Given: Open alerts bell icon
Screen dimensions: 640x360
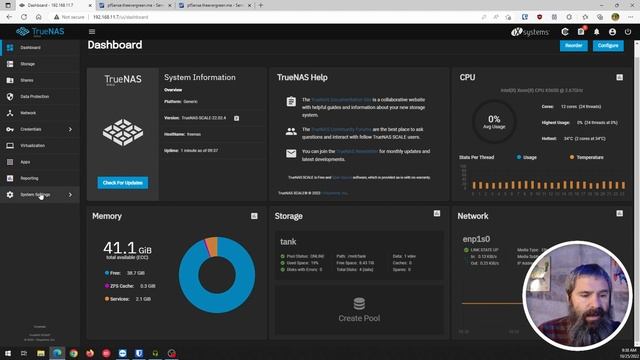Looking at the screenshot, I should [x=596, y=32].
